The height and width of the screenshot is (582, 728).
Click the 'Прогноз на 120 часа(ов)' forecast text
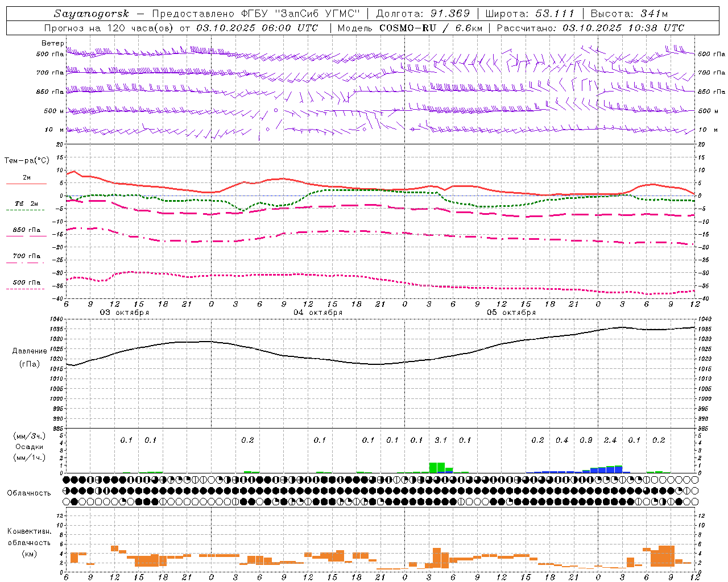click(109, 28)
